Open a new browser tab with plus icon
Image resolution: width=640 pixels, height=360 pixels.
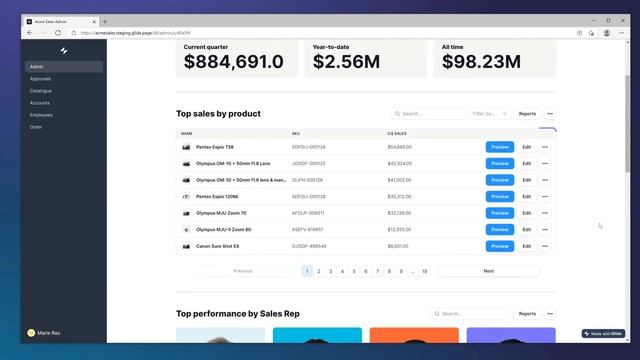pyautogui.click(x=105, y=22)
